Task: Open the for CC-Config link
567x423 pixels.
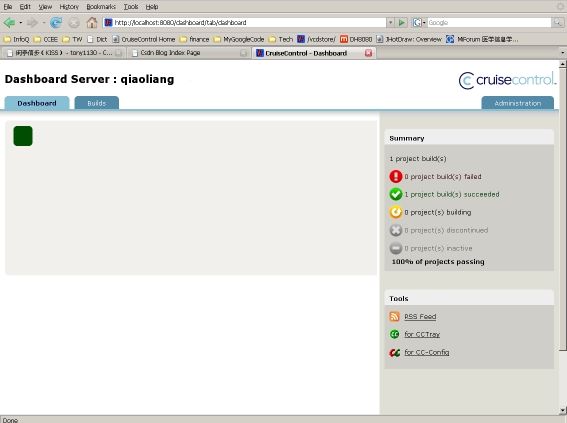Action: pos(427,352)
